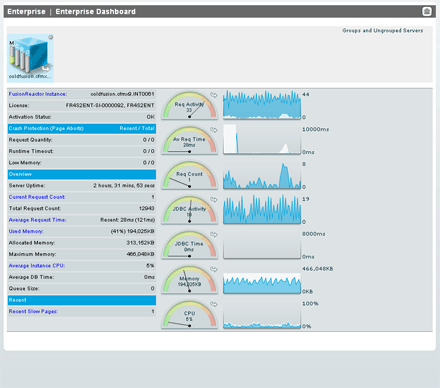This screenshot has width=440, height=388.
Task: Click the Crash Protection (Page Aborts) header
Action: click(x=82, y=129)
